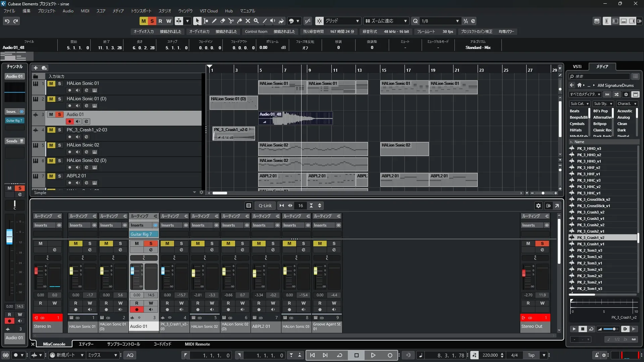Open the MixConsole settings gear

[538, 205]
